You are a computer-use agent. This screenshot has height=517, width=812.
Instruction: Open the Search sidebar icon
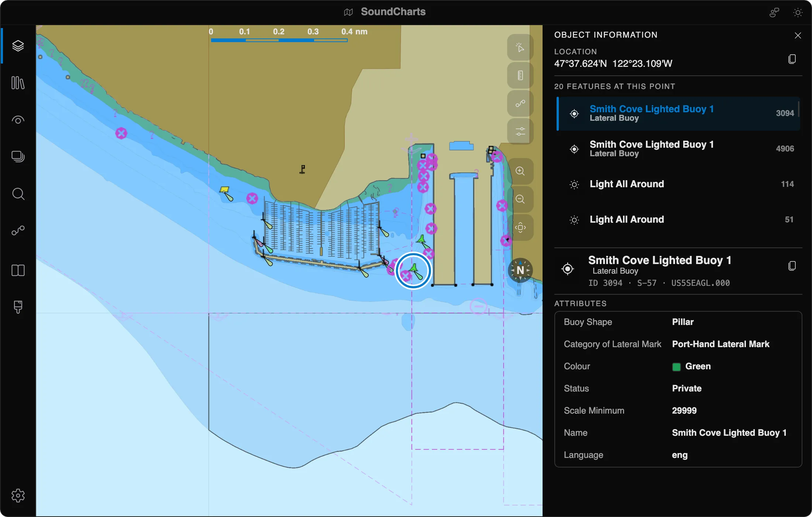click(x=18, y=194)
